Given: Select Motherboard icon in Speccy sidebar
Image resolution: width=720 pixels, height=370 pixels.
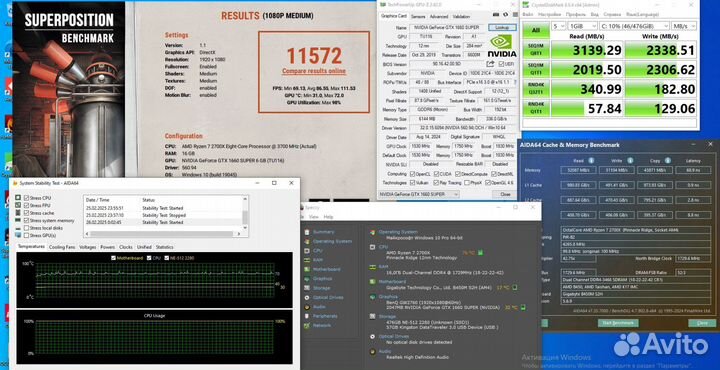Looking at the screenshot, I should [307, 269].
